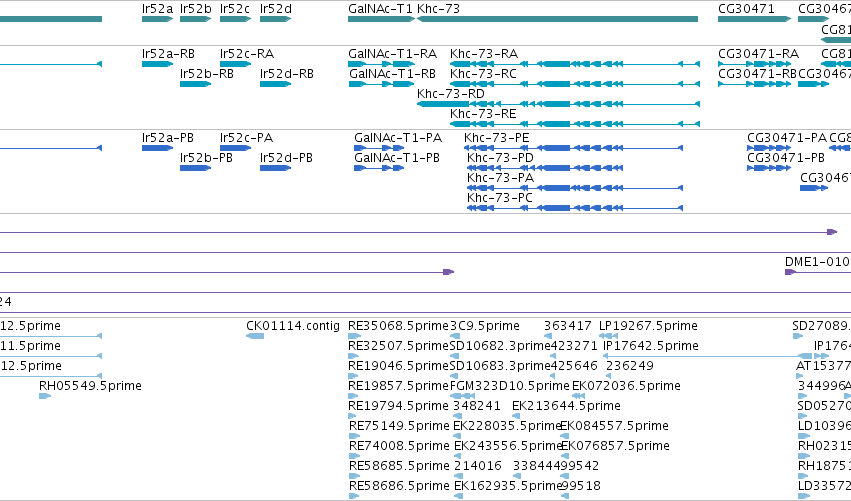Screen dimensions: 851x501
Task: Select the Ir52c-PA protein label
Action: pos(246,138)
